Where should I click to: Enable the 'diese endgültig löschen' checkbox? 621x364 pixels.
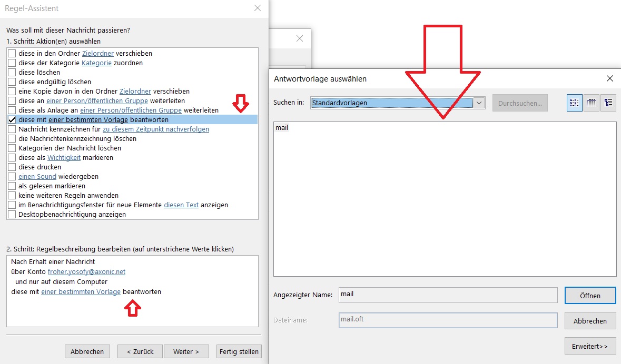[12, 82]
